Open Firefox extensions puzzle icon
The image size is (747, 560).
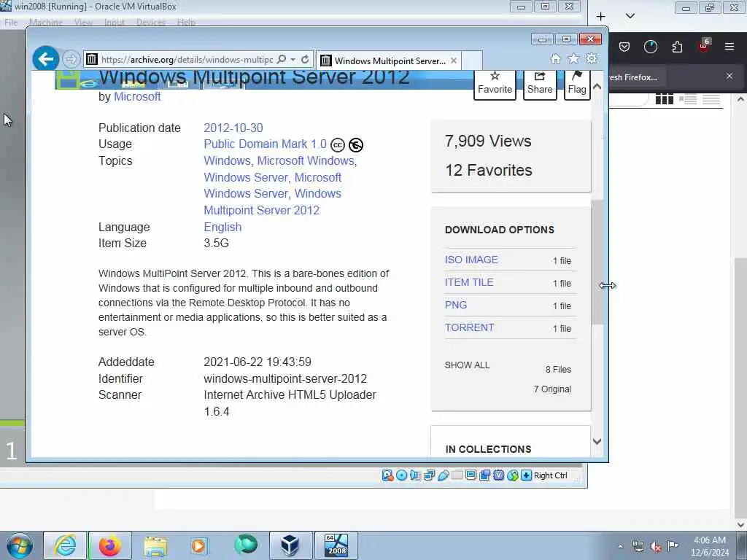[x=677, y=47]
